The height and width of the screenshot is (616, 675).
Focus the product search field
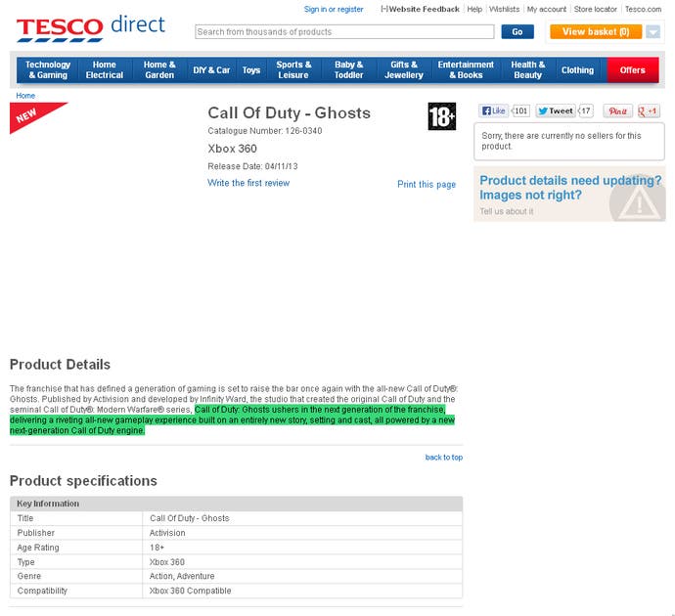[x=343, y=32]
